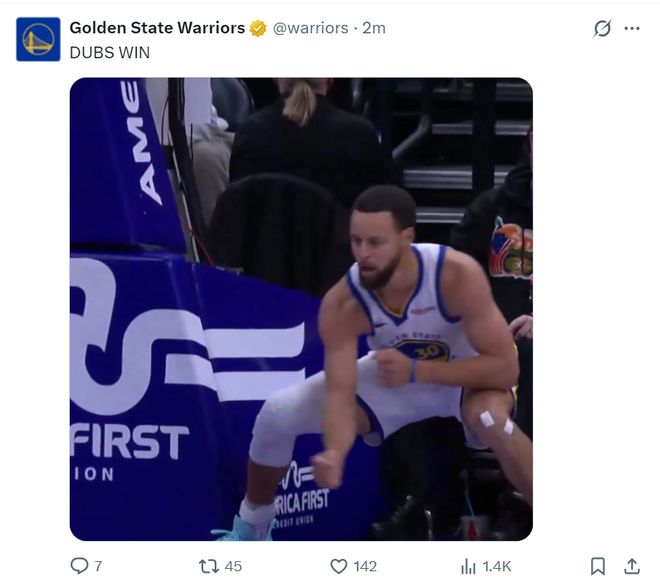Bookmark the Warriors post
The width and height of the screenshot is (660, 586).
pos(598,566)
